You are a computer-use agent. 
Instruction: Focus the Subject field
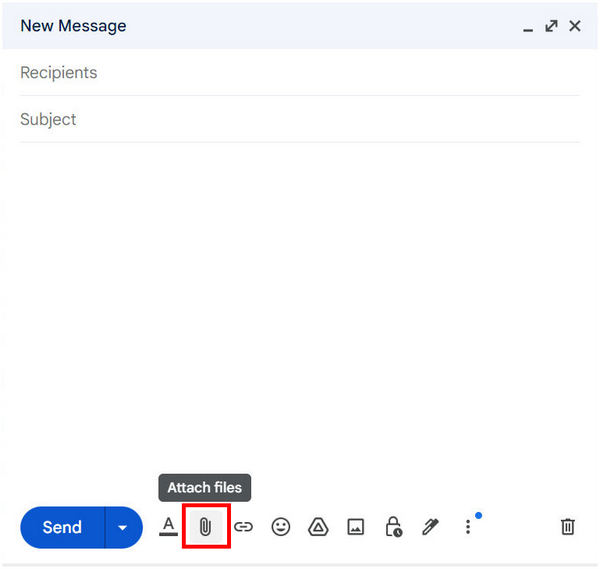point(300,119)
